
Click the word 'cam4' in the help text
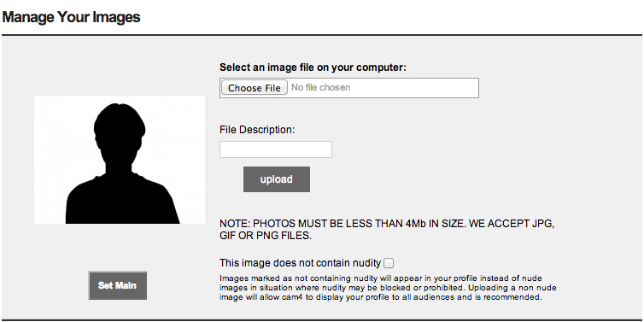290,297
